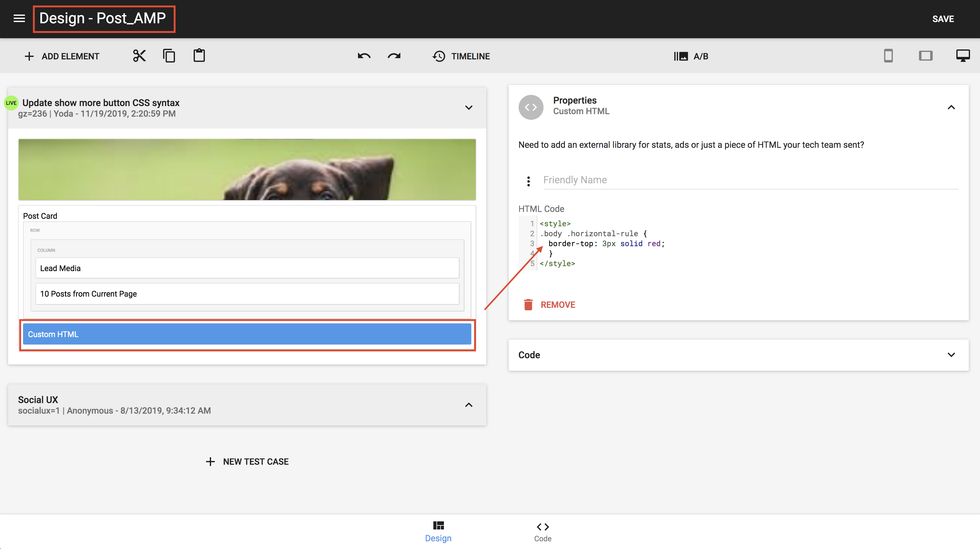Select the Design tab at bottom
Image resolution: width=980 pixels, height=549 pixels.
click(x=438, y=531)
